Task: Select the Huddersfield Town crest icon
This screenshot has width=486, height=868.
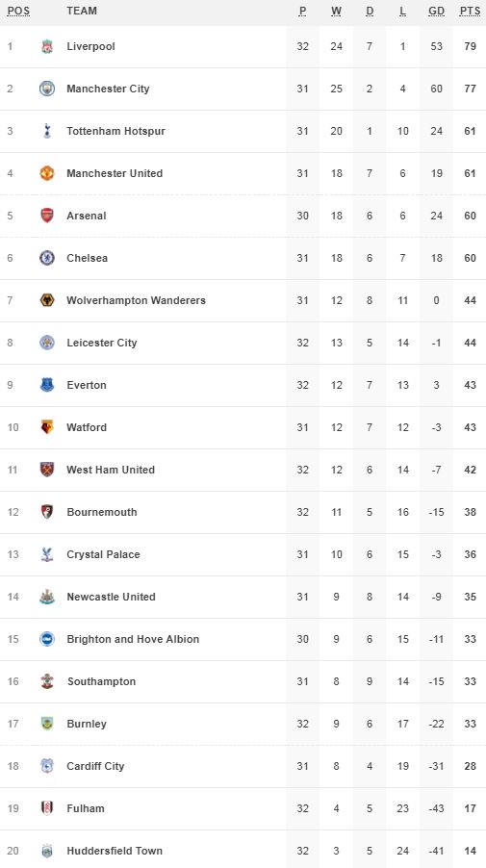Action: point(47,851)
